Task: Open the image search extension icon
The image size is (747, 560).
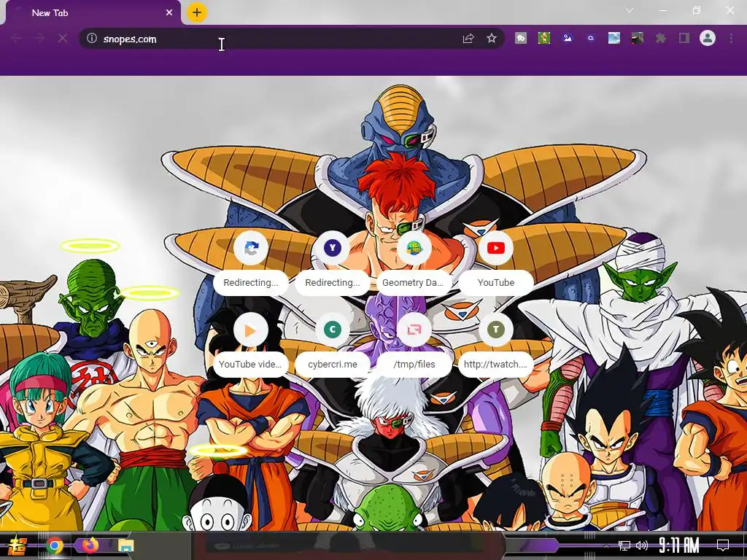Action: [568, 38]
